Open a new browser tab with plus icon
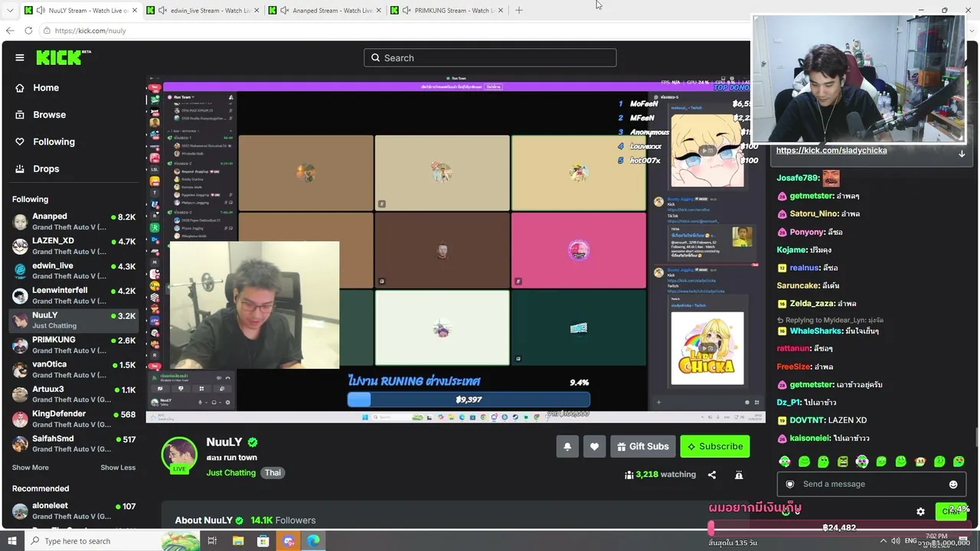 (x=519, y=10)
